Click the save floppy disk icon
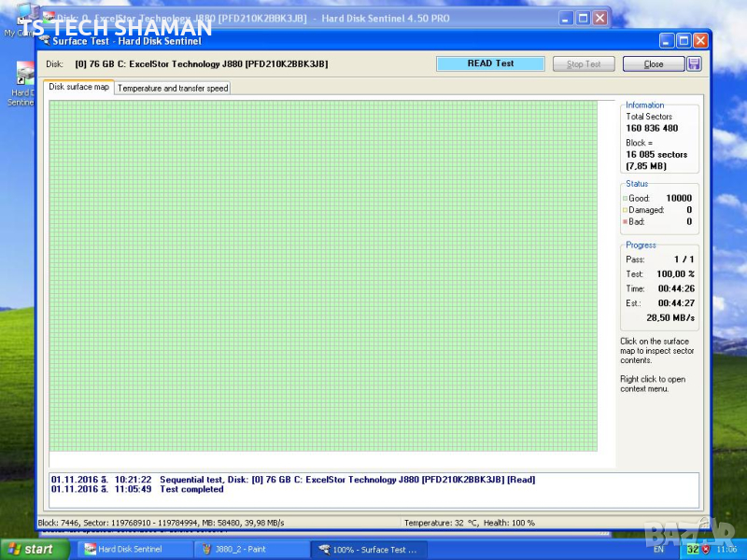747x560 pixels. 694,63
